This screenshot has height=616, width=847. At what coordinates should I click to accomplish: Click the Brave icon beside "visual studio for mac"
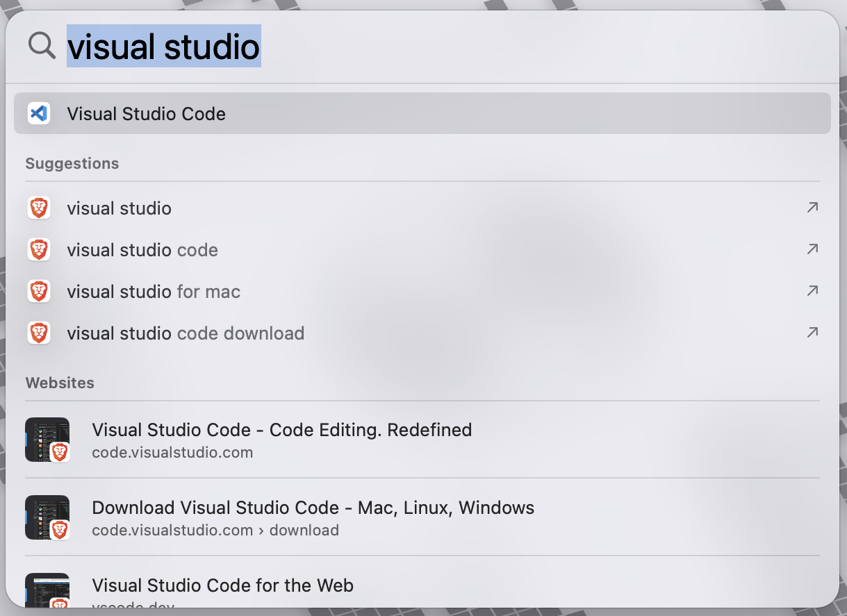(39, 292)
